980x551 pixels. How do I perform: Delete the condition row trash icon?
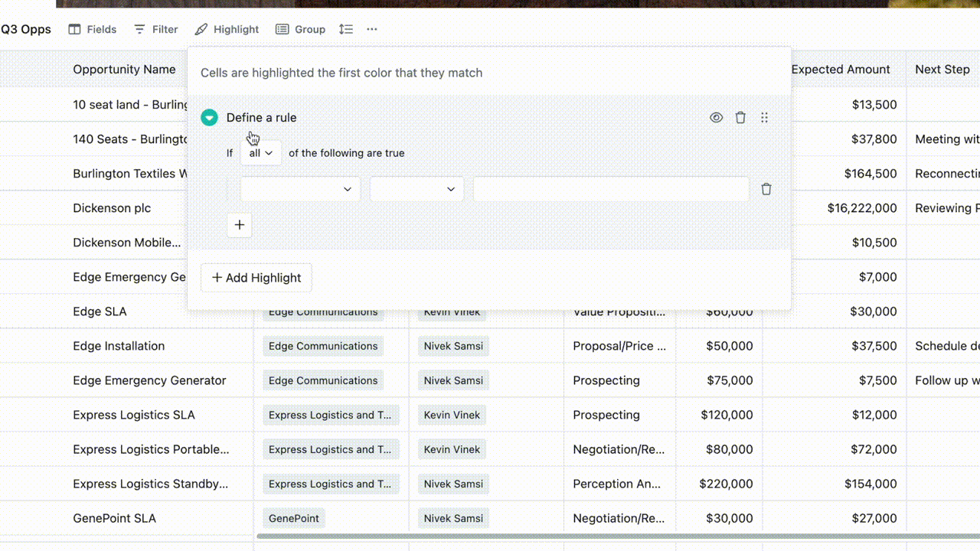click(766, 189)
